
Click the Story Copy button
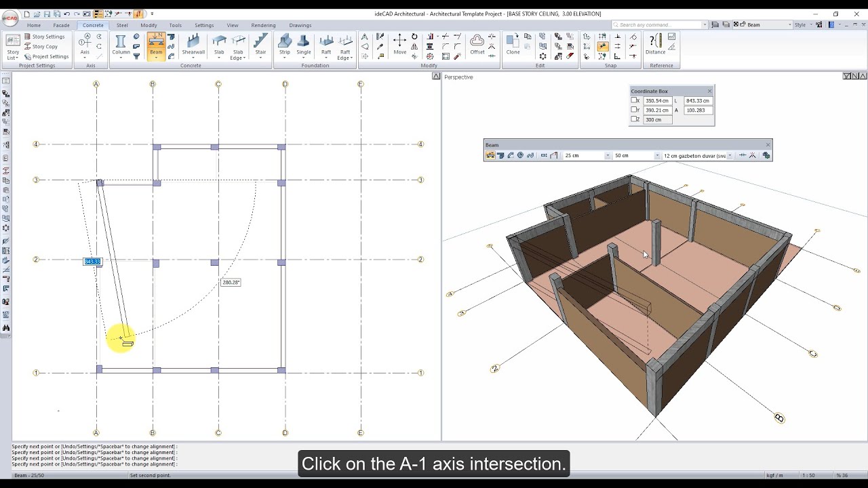click(x=41, y=47)
